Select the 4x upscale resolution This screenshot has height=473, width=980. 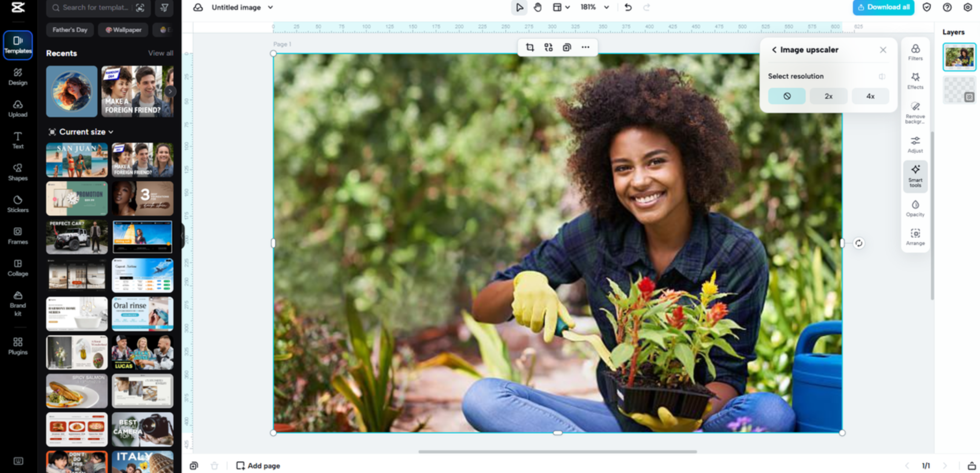coord(870,96)
